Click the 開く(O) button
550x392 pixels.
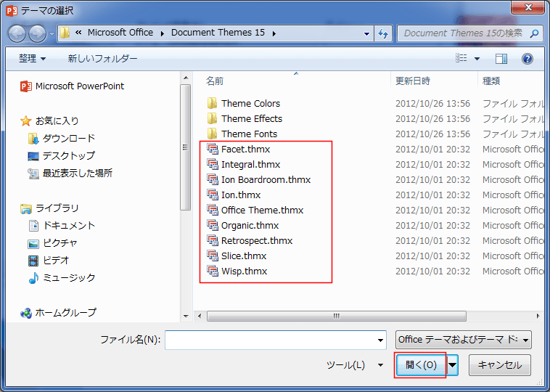click(421, 365)
